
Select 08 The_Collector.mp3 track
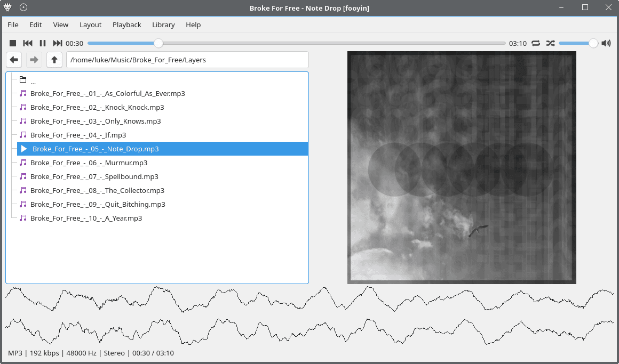tap(163, 190)
